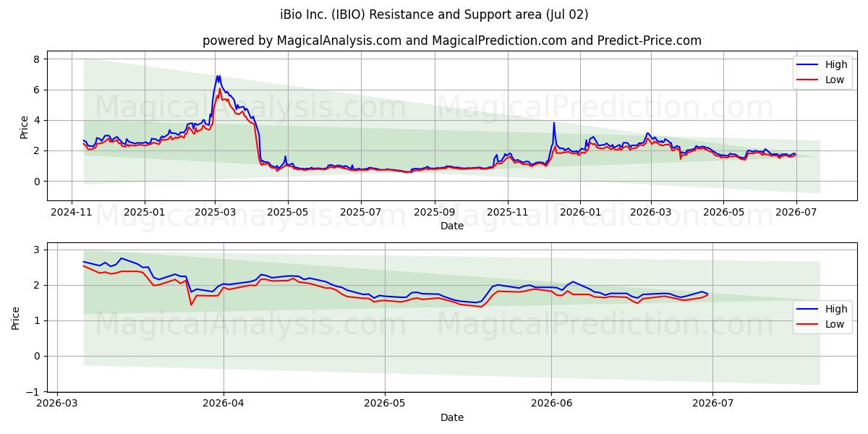
Task: Click the '2026-03' x-axis label in the bottom chart
Action: 58,404
